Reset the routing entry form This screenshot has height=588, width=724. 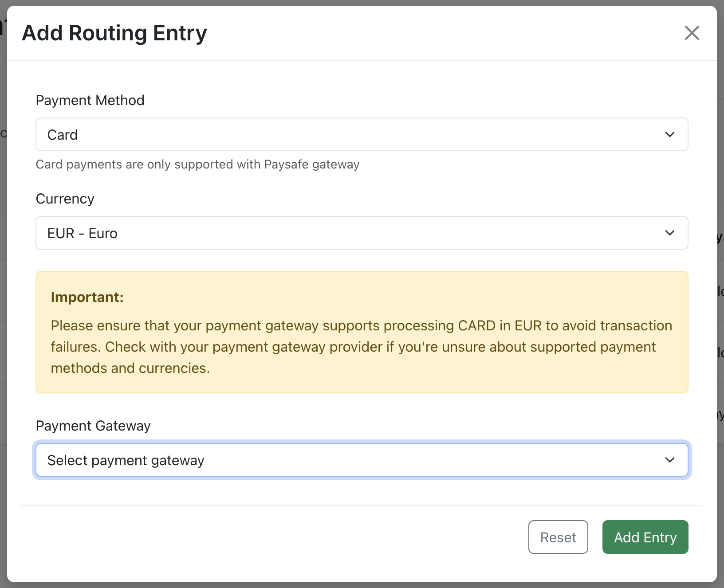(558, 537)
